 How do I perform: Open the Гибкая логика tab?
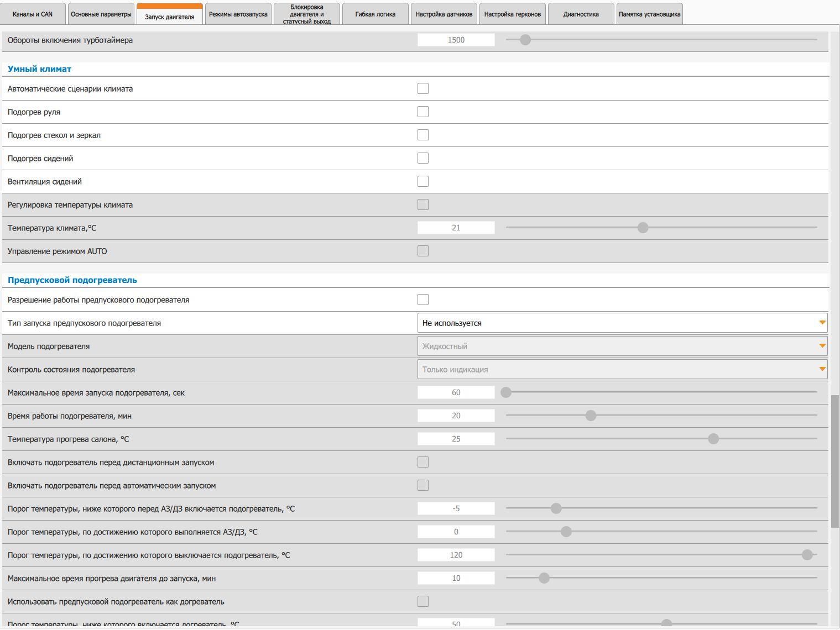(375, 14)
